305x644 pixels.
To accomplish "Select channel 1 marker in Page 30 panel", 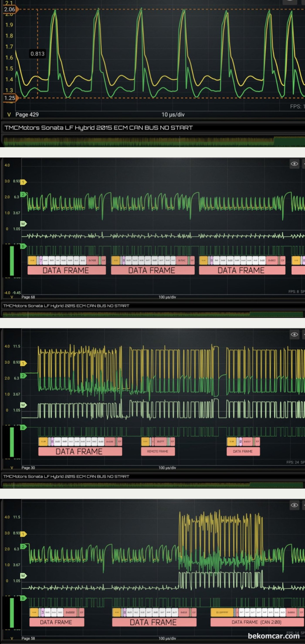I will coord(24,363).
